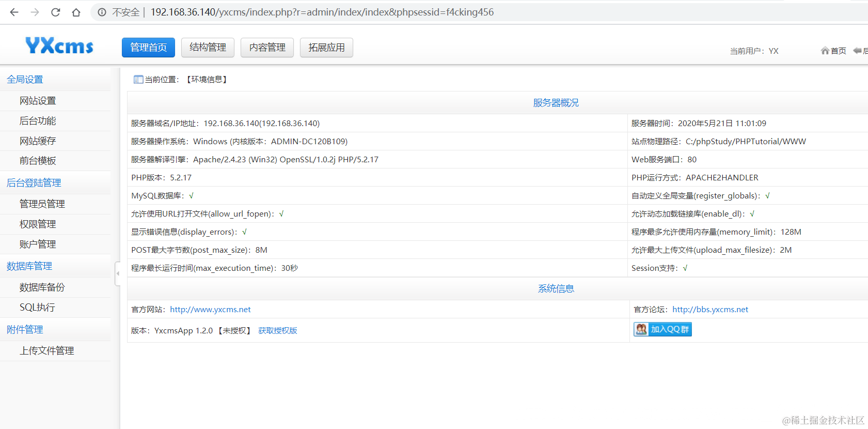Viewport: 868px width, 429px height.
Task: Switch to the 结构管理 tab
Action: point(208,48)
